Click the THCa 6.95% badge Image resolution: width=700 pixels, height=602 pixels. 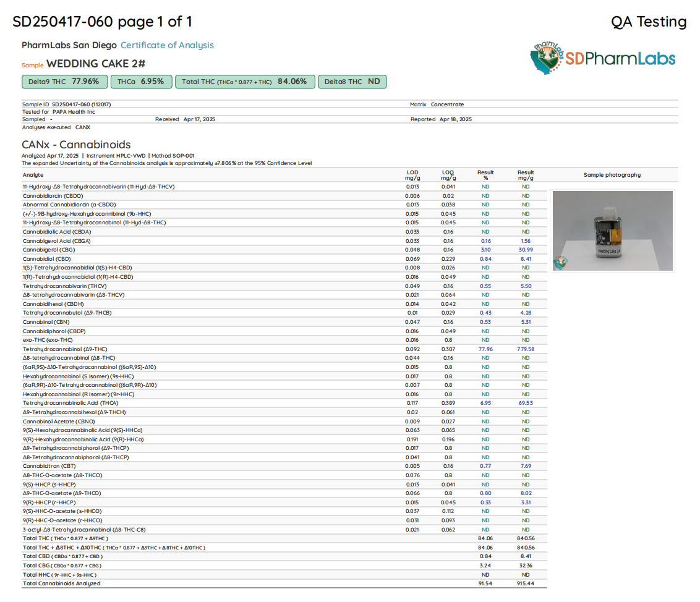tap(141, 82)
